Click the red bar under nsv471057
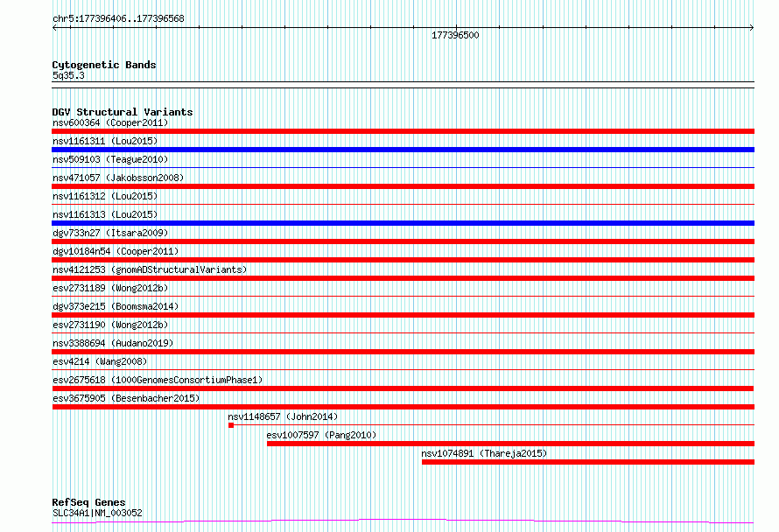Image resolution: width=779 pixels, height=532 pixels. point(403,186)
